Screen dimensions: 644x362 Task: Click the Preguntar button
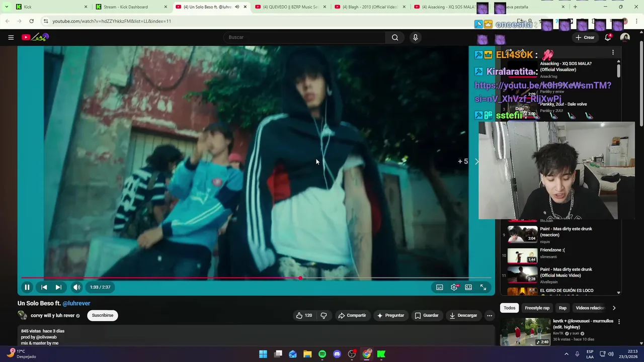(390, 315)
